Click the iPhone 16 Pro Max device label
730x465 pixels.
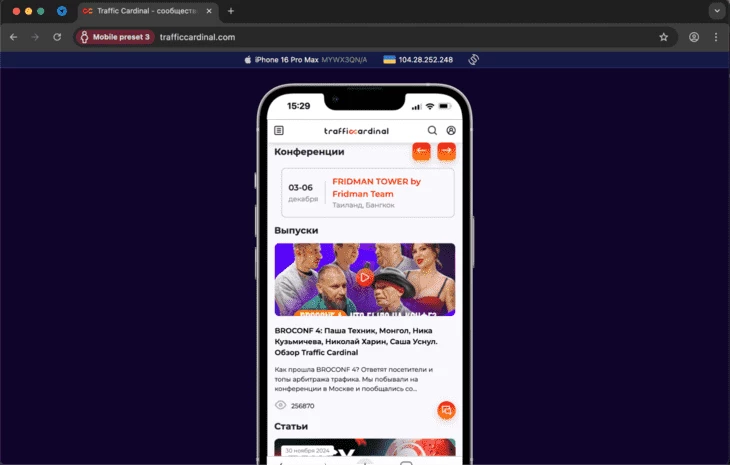pos(286,60)
